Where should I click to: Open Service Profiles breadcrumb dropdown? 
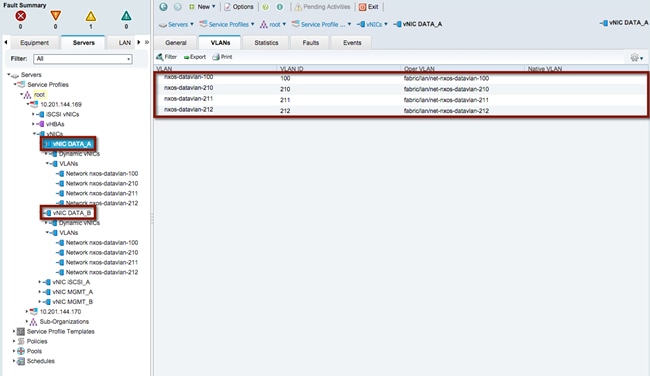click(x=227, y=24)
